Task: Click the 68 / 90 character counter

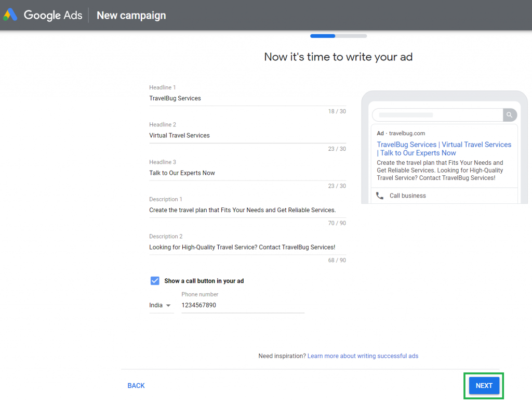Action: point(337,261)
